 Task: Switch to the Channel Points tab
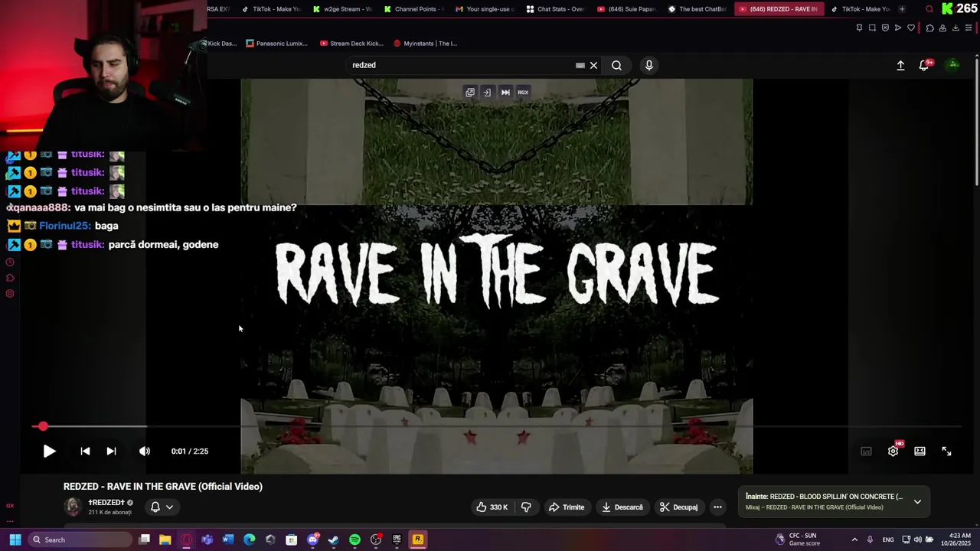pos(413,9)
